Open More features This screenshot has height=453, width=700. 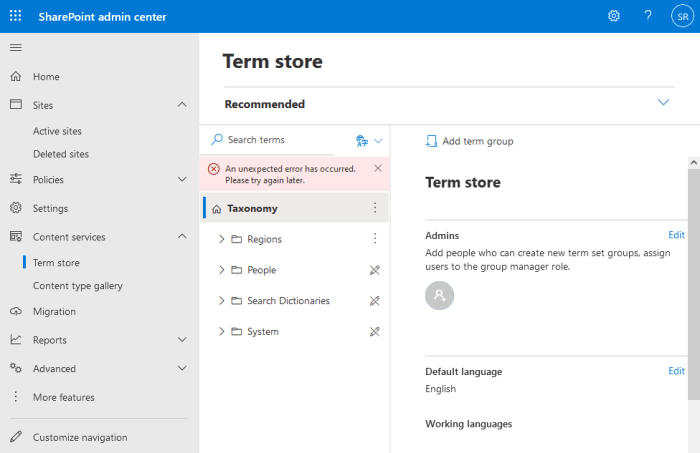coord(64,397)
